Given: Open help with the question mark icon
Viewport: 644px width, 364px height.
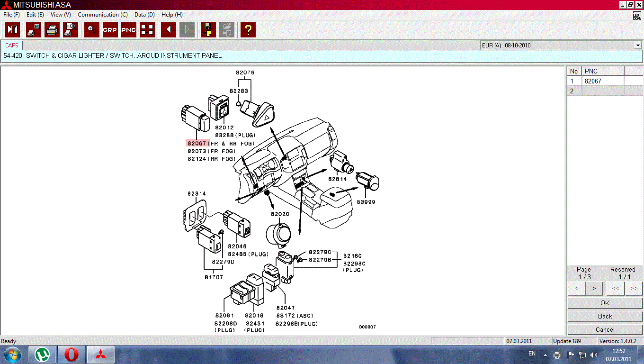Looking at the screenshot, I should point(248,30).
